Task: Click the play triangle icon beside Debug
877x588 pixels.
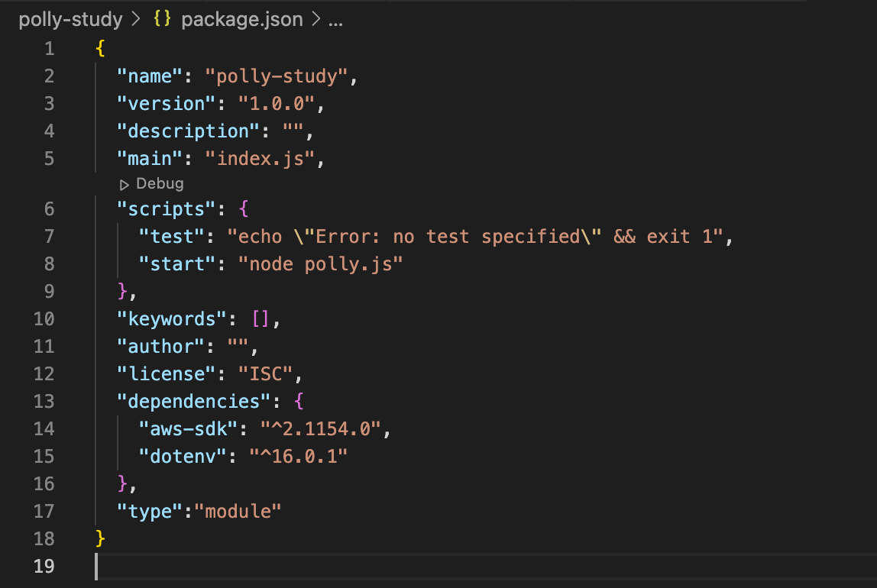Action: pos(125,185)
